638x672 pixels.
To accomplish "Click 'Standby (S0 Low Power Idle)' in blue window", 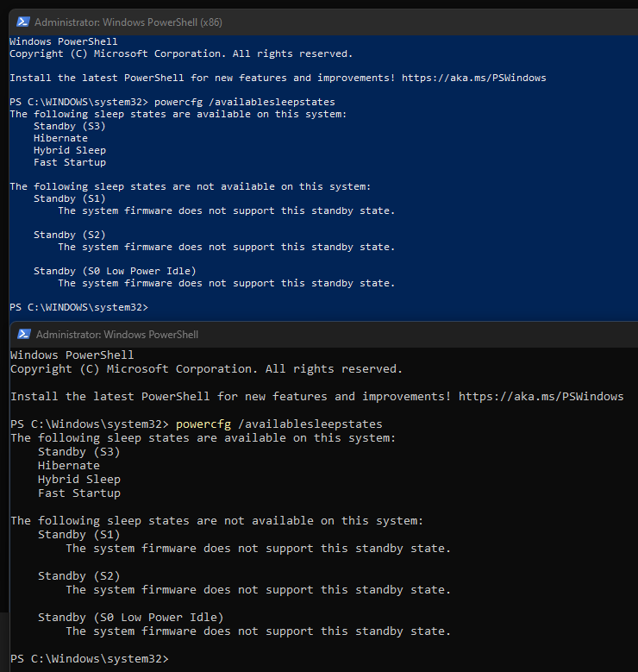I will [115, 271].
